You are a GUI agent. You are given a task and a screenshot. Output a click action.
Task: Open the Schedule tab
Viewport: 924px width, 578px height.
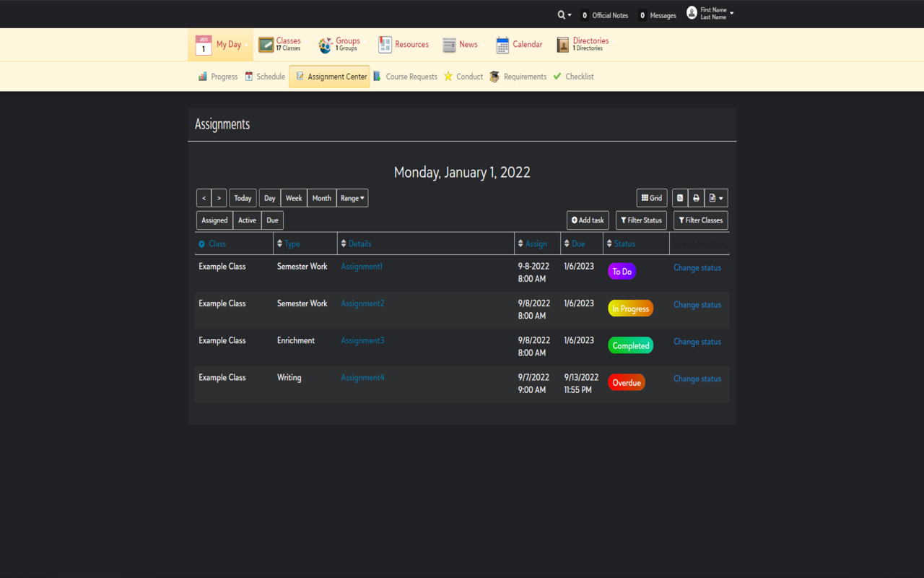(x=265, y=77)
